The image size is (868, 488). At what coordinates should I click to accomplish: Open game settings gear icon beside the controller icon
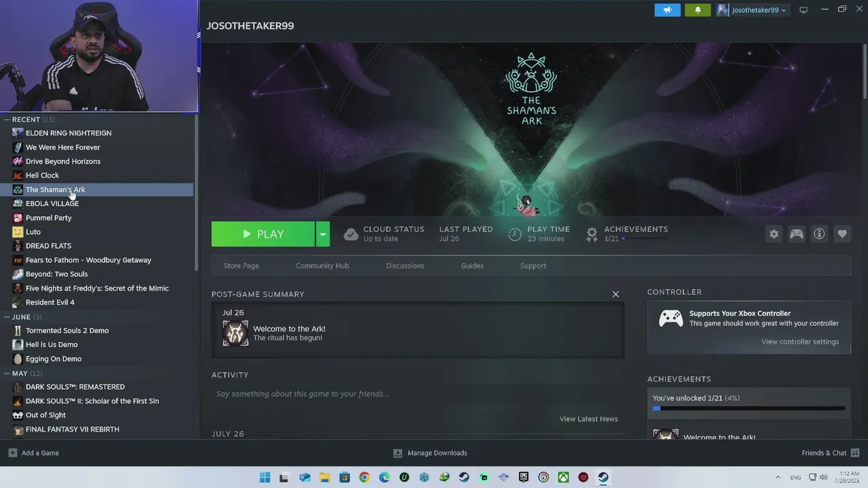pyautogui.click(x=774, y=234)
